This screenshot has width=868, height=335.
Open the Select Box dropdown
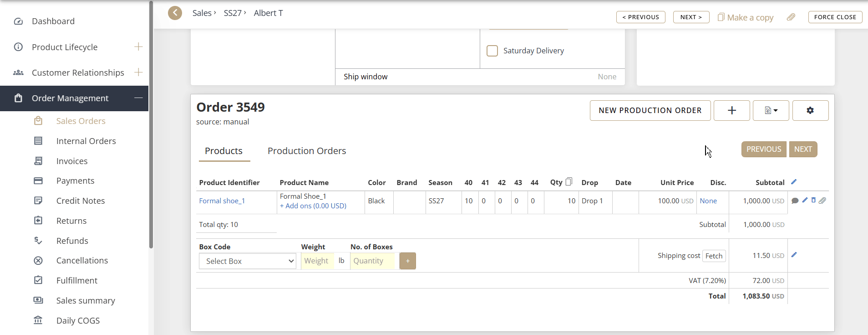(248, 261)
